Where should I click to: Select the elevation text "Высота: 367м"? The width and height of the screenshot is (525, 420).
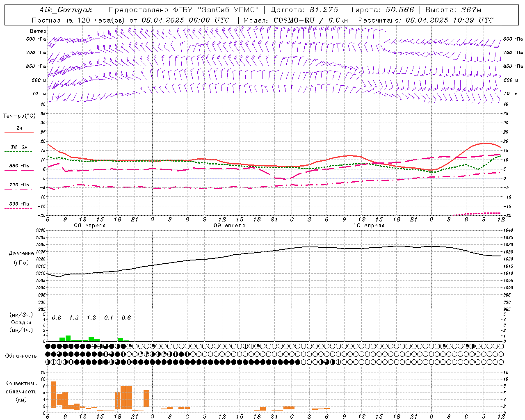[x=453, y=10]
